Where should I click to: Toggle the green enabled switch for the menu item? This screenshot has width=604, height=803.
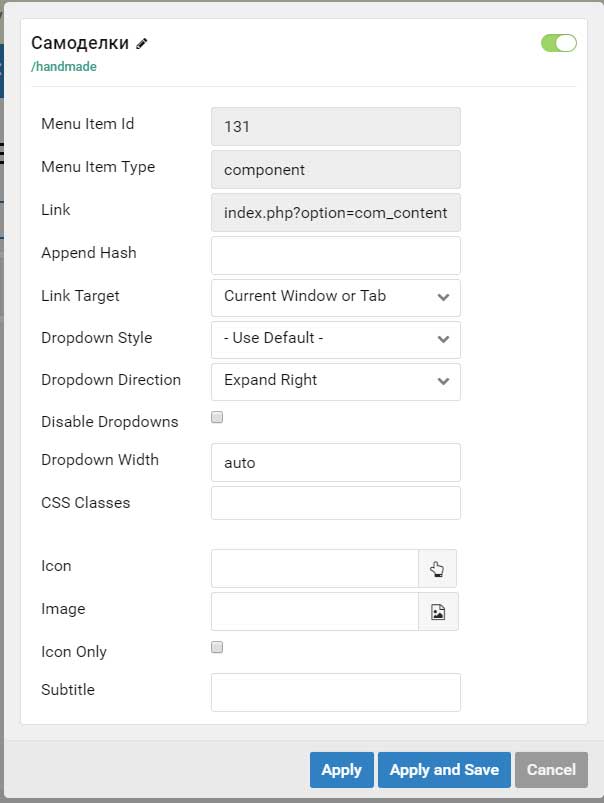(x=558, y=43)
